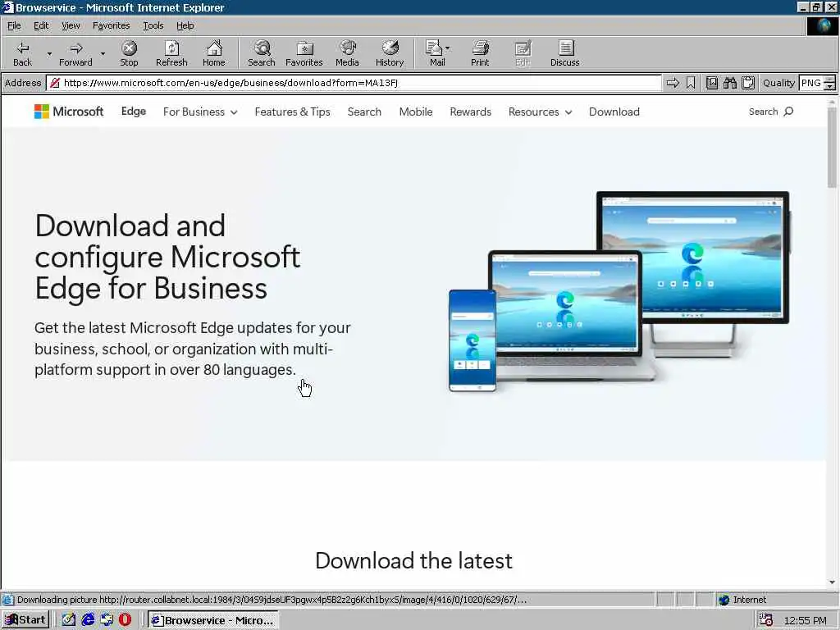Open the Favorites toolbar pane
The height and width of the screenshot is (630, 840).
click(304, 53)
